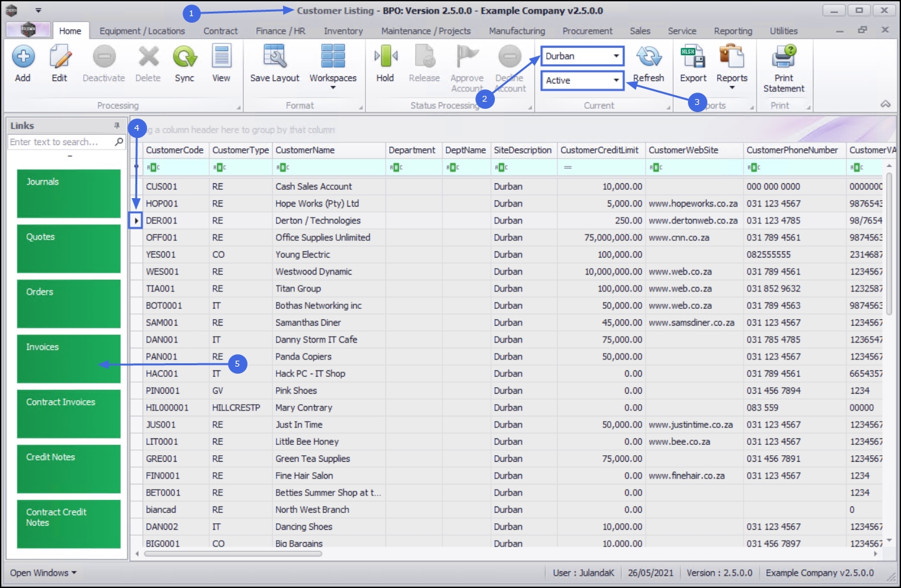This screenshot has width=901, height=588.
Task: Open the Procurement tab
Action: (587, 30)
